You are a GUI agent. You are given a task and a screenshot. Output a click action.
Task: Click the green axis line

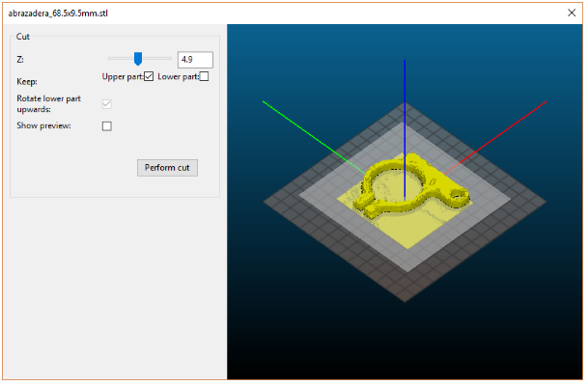(309, 132)
